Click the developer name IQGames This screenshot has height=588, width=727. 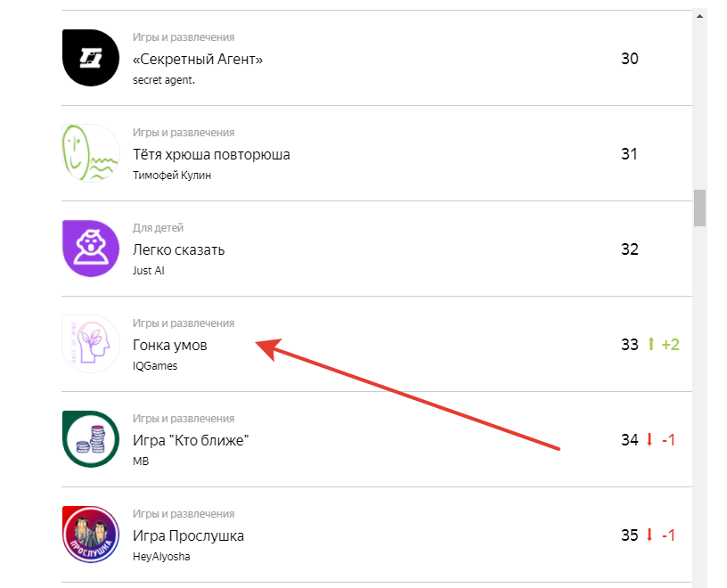[x=155, y=366]
